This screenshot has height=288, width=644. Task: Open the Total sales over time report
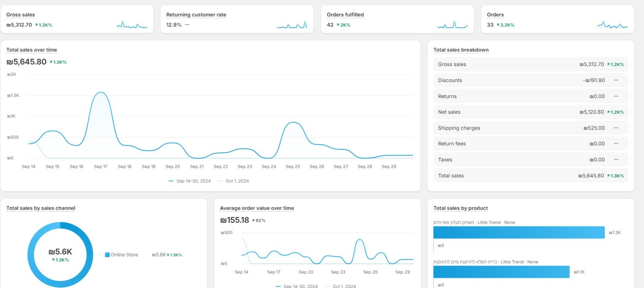31,50
